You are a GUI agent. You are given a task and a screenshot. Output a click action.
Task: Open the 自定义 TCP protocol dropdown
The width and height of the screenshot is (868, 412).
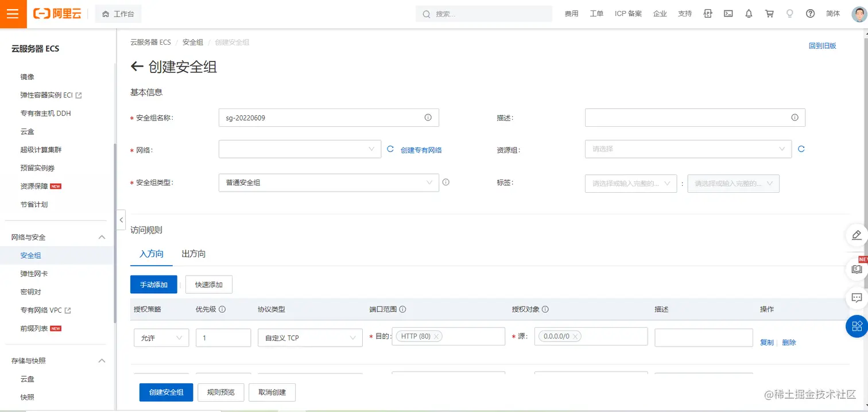pyautogui.click(x=310, y=337)
